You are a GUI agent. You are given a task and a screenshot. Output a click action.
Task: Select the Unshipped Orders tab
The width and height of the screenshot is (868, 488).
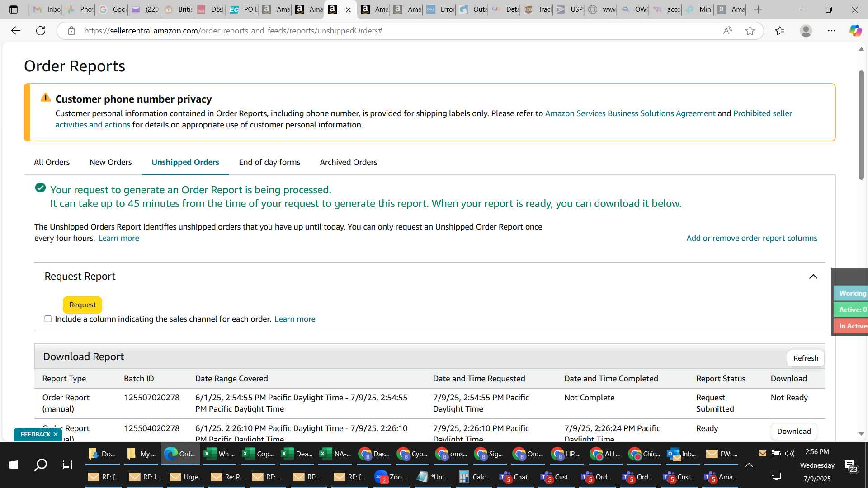tap(185, 162)
